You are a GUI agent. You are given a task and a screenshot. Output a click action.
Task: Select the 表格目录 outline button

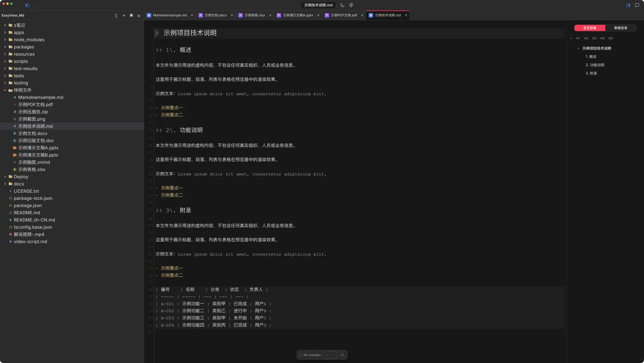[621, 28]
